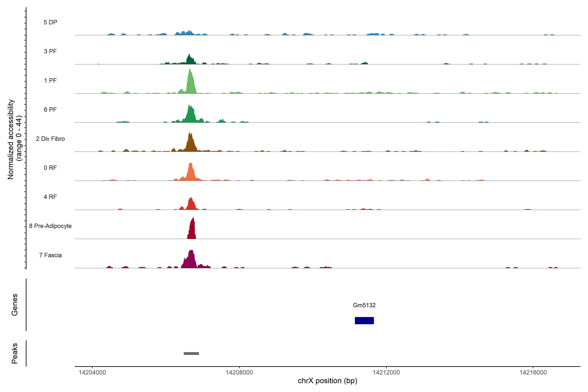Click the 14212000 x-axis tick label

tap(386, 373)
